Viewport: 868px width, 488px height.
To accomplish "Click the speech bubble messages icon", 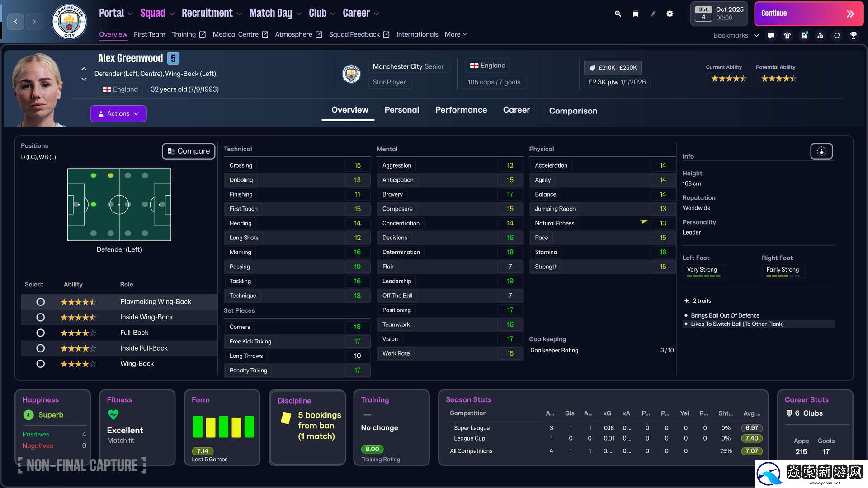I will click(x=771, y=35).
